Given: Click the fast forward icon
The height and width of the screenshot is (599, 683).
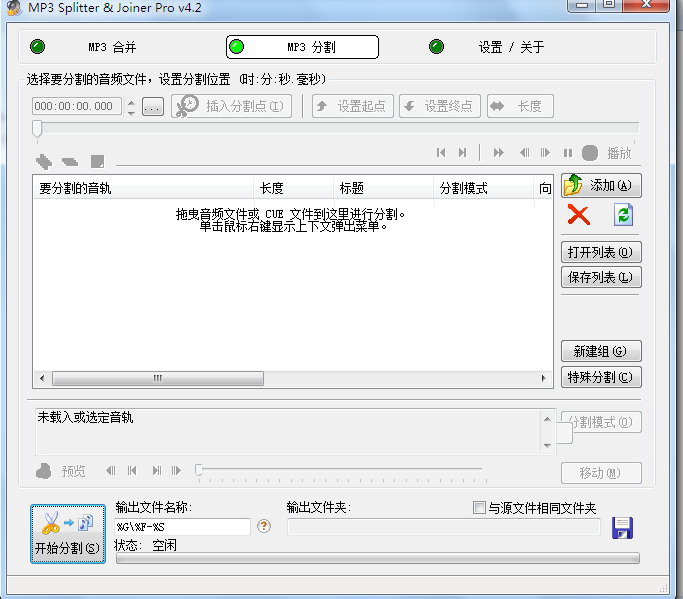Looking at the screenshot, I should [x=499, y=152].
